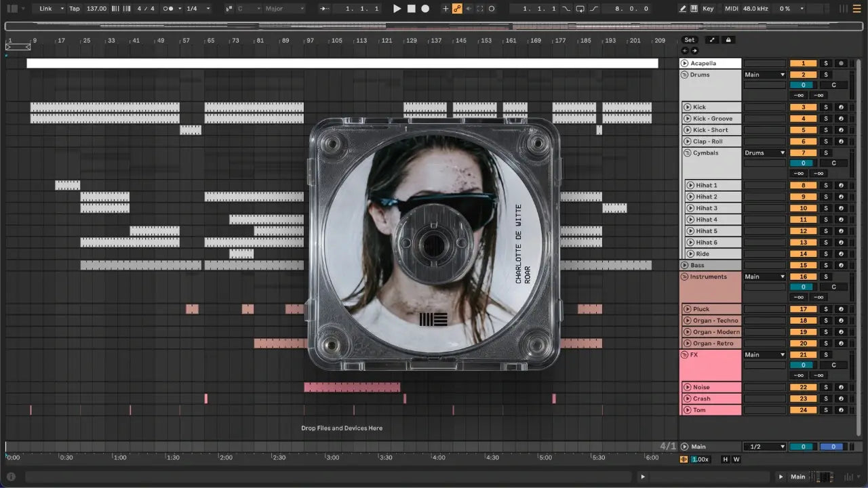868x488 pixels.
Task: Click the Pluck track icon
Action: [x=687, y=309]
